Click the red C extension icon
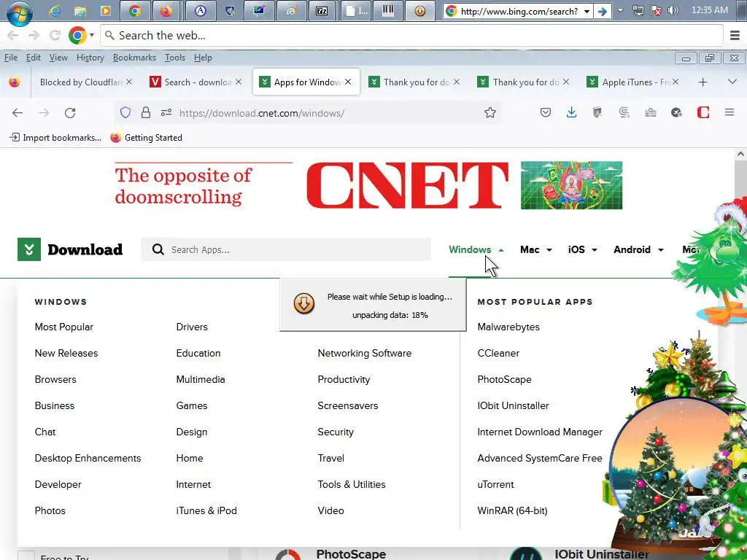This screenshot has width=747, height=560. [x=703, y=112]
